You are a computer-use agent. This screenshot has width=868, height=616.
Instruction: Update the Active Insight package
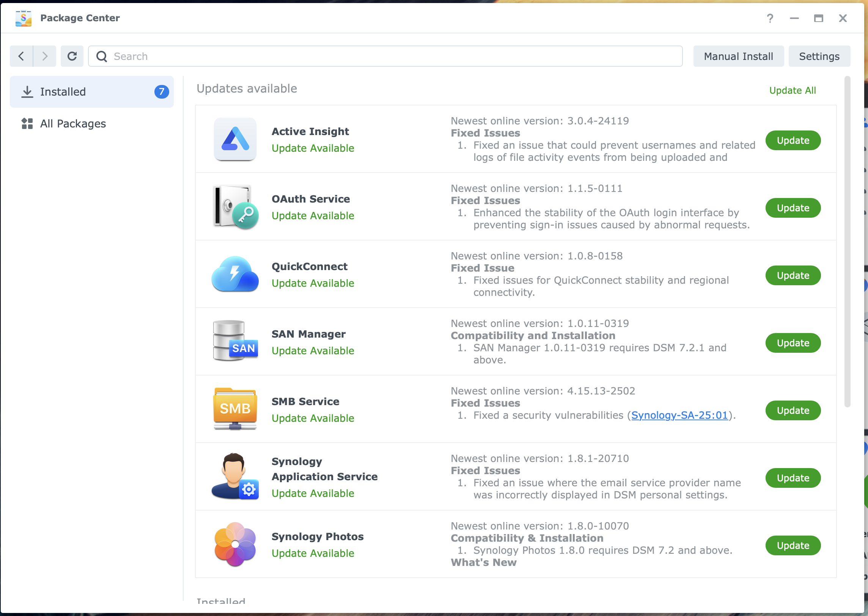pos(793,140)
